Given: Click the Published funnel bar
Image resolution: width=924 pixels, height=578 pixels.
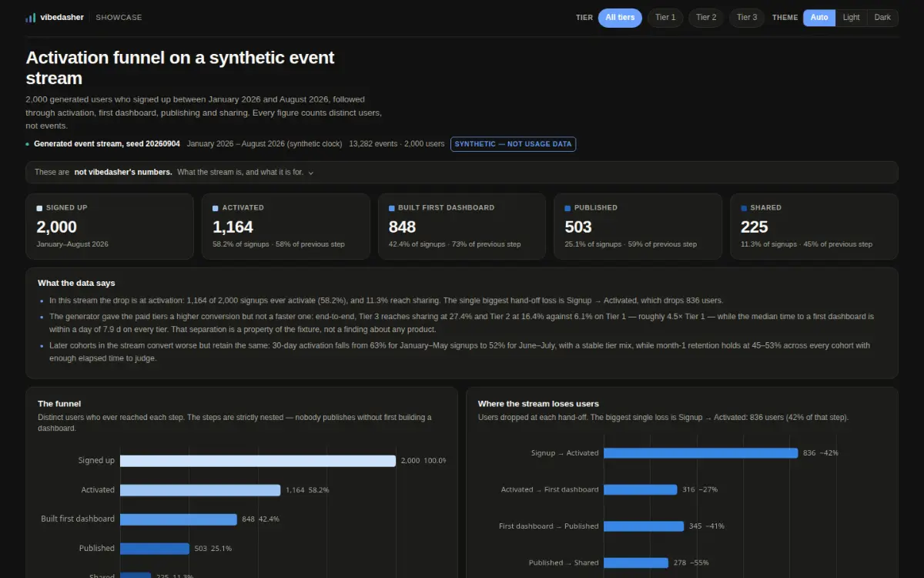Looking at the screenshot, I should coord(155,549).
